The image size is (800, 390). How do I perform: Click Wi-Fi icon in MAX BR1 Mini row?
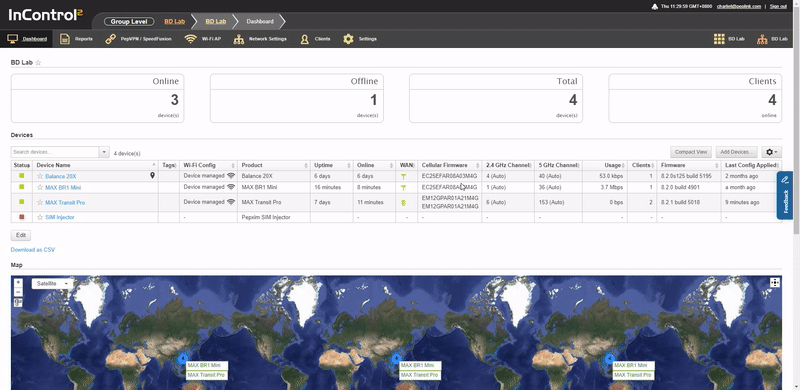point(231,187)
